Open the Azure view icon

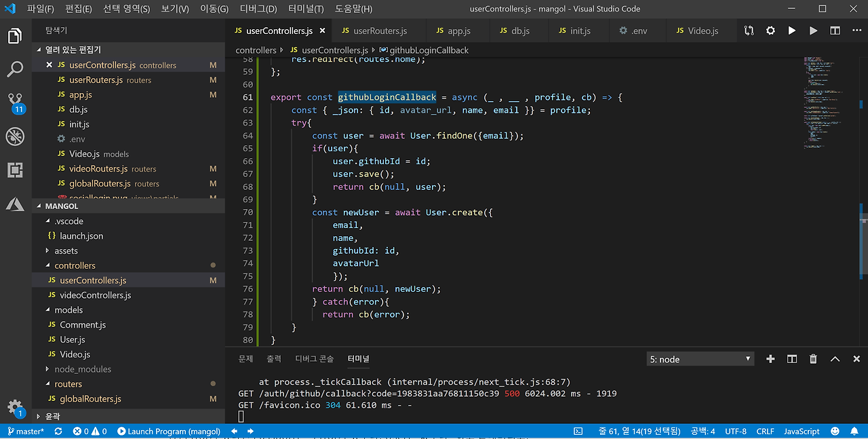tap(15, 203)
